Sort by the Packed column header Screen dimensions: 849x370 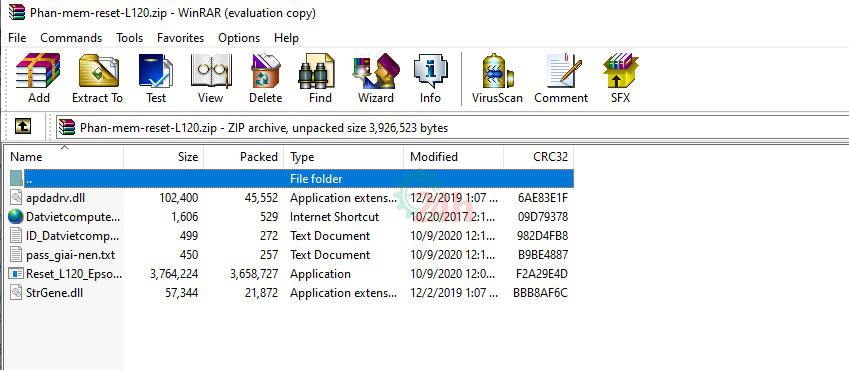point(244,157)
